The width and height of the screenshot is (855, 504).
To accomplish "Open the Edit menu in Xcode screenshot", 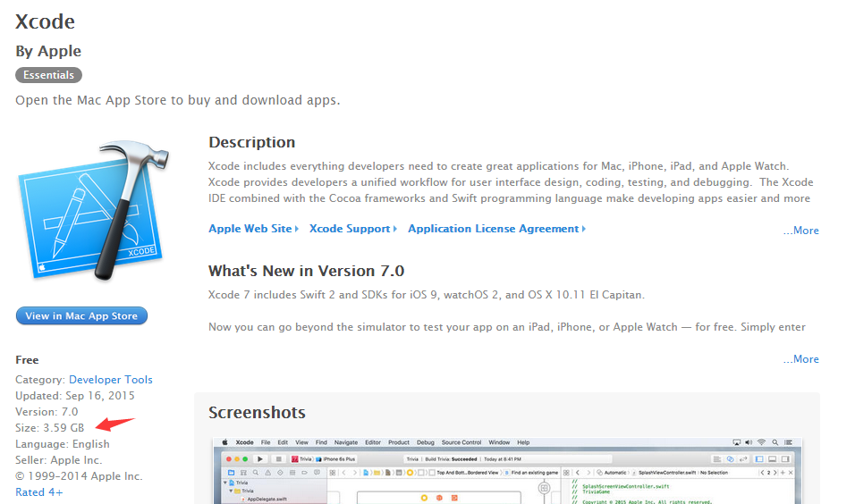I will tap(283, 442).
